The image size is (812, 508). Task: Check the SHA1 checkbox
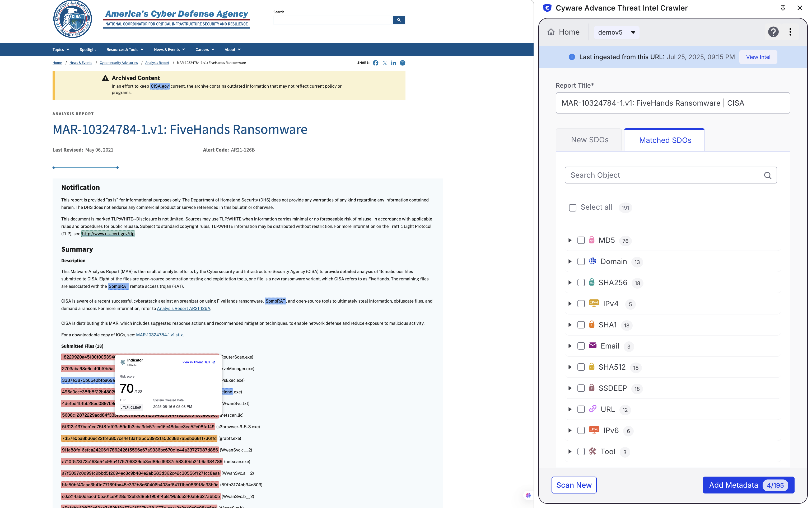point(581,325)
